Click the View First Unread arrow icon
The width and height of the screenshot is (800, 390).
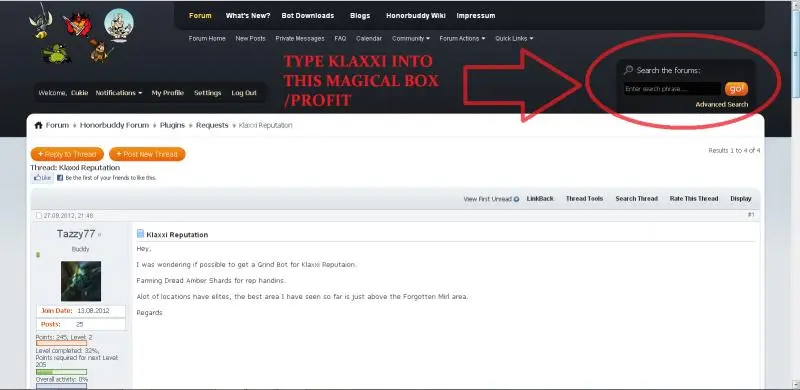tap(516, 199)
